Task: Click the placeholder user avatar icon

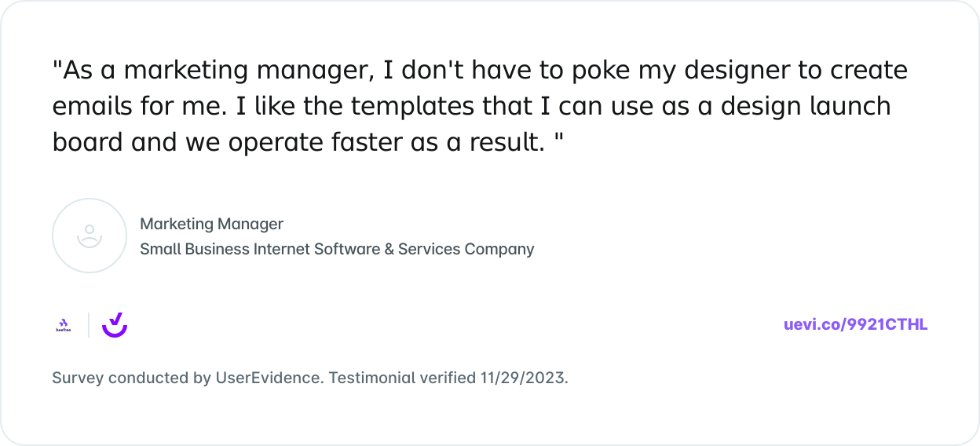Action: 90,236
